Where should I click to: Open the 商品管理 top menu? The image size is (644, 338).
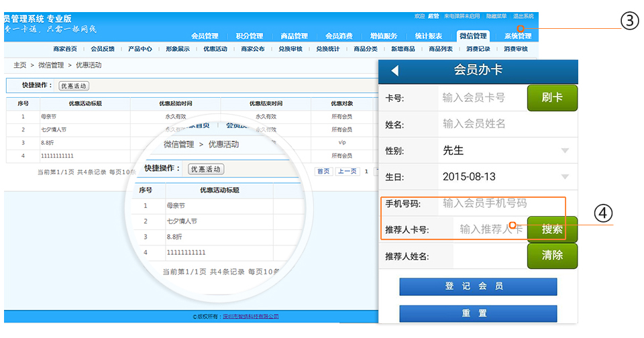[x=294, y=36]
